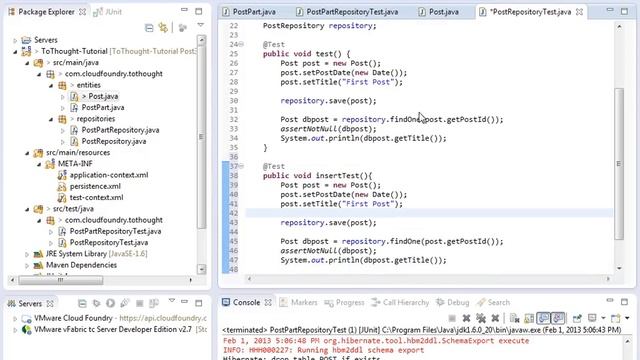
Task: Collapse all items in Package Explorer
Action: pos(149,27)
